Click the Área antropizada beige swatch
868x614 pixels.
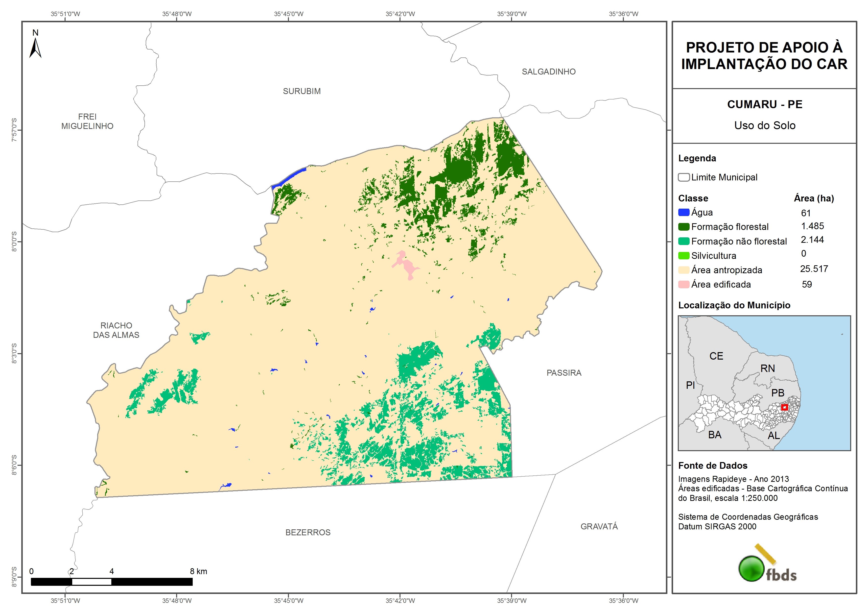(683, 270)
